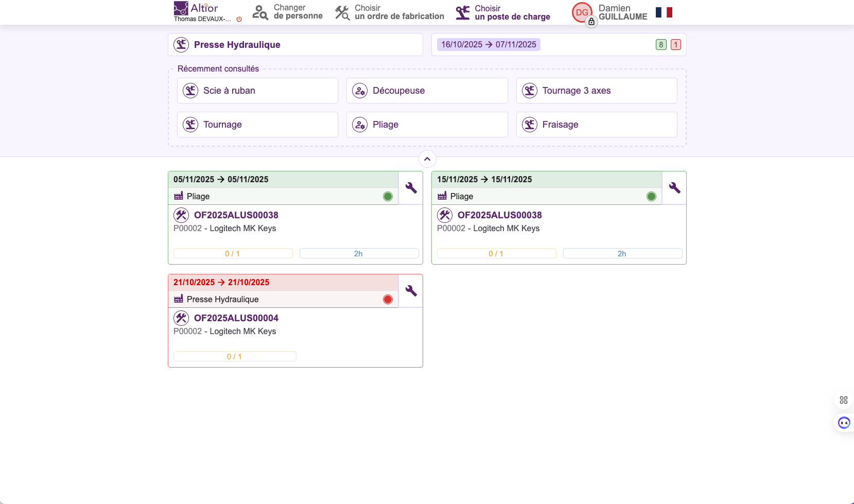Click red status dot on Presse Hydraulique card
This screenshot has width=854, height=504.
[388, 299]
